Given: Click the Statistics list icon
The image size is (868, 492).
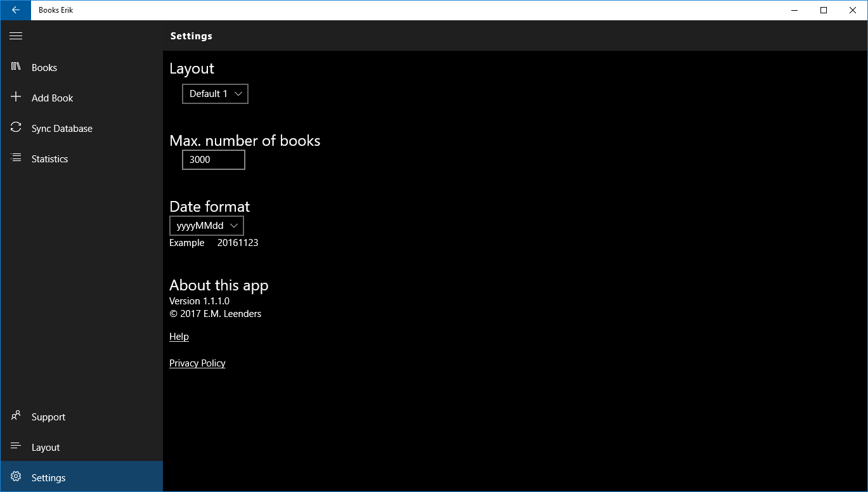Looking at the screenshot, I should pos(16,158).
